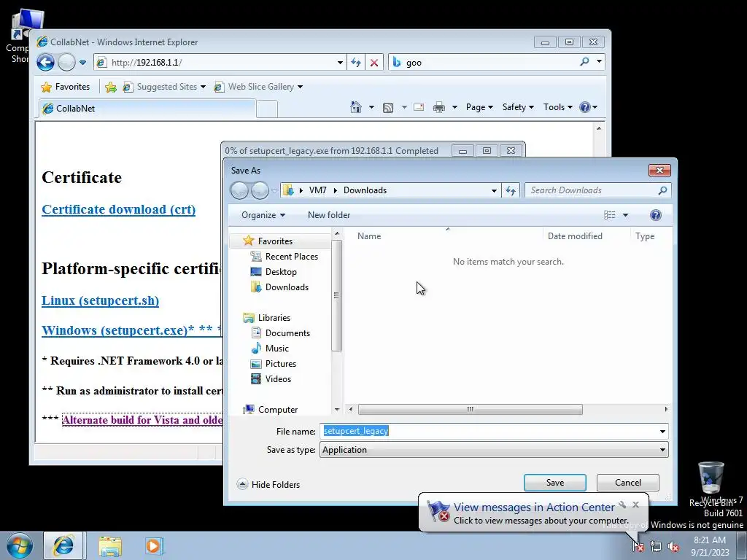Click the red Stop loading icon in IE
This screenshot has width=747, height=560.
(x=374, y=63)
